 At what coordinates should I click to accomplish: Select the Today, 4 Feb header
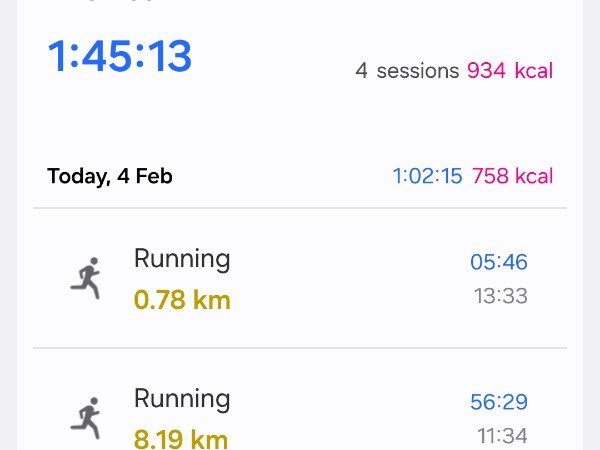pyautogui.click(x=110, y=177)
